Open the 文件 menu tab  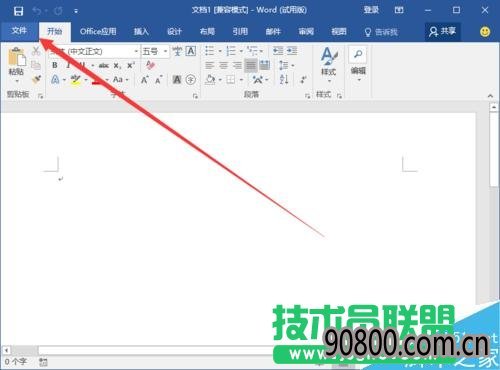19,31
